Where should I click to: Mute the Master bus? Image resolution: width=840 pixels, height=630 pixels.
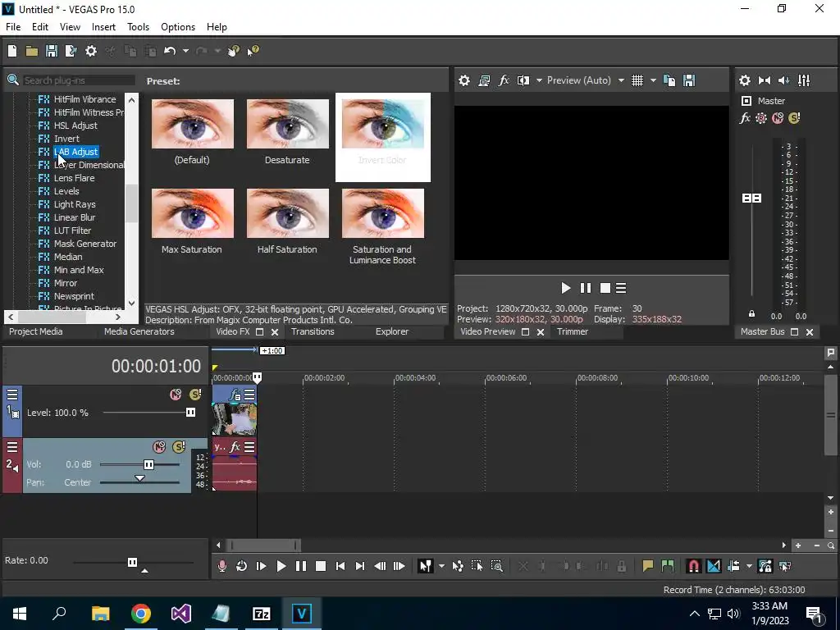tap(778, 118)
